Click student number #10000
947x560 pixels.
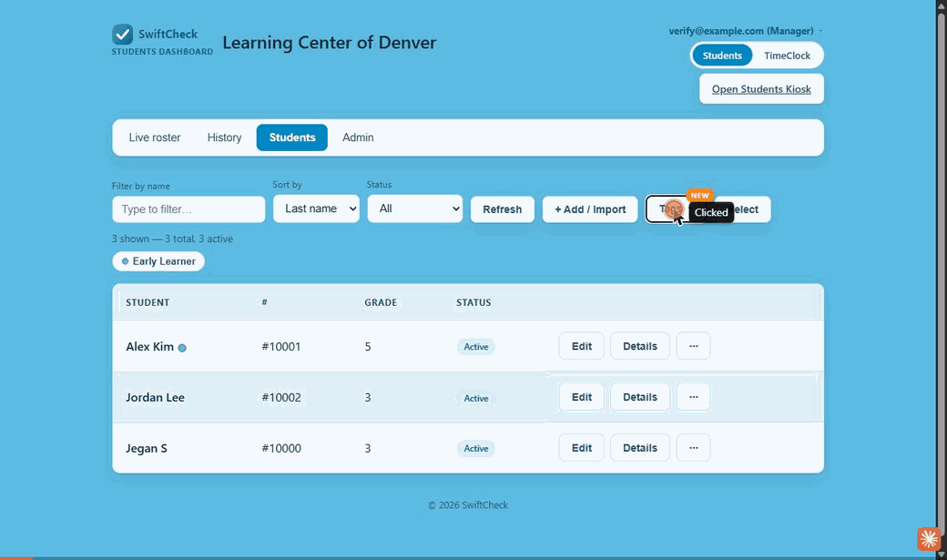click(x=280, y=448)
